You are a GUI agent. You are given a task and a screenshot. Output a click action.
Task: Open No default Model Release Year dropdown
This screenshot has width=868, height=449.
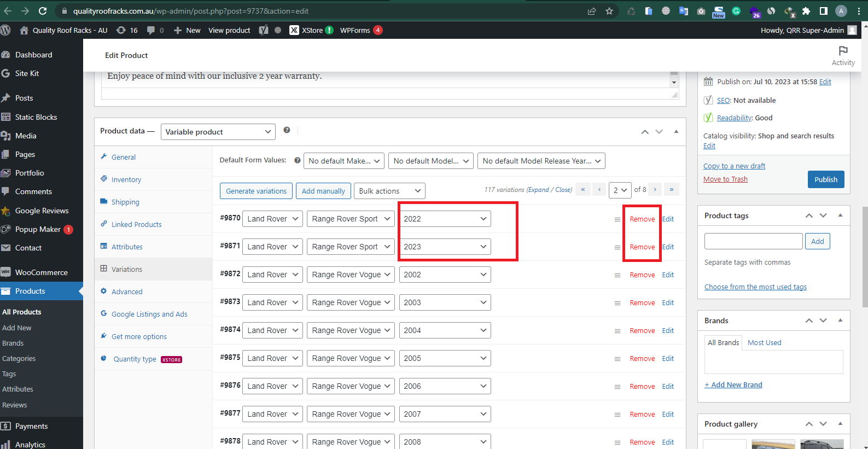pyautogui.click(x=541, y=161)
